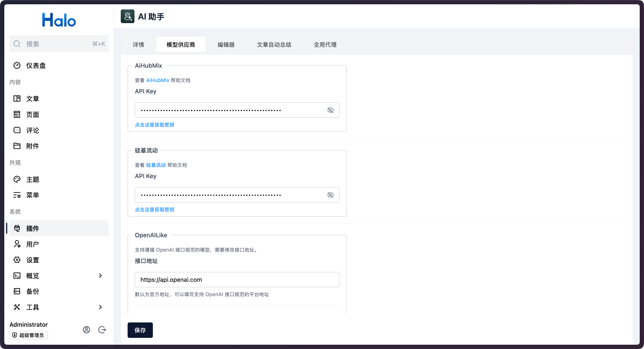
Task: Click the 主题 theme palette icon
Action: (17, 179)
